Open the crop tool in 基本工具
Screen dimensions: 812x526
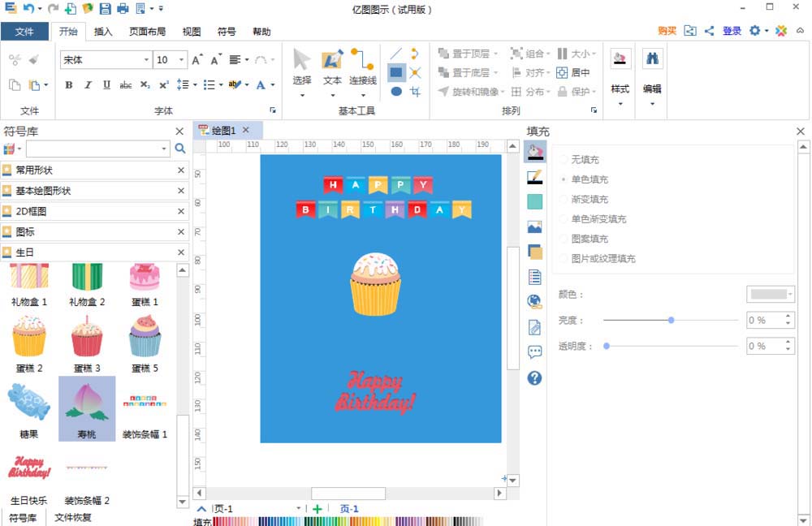tap(415, 91)
